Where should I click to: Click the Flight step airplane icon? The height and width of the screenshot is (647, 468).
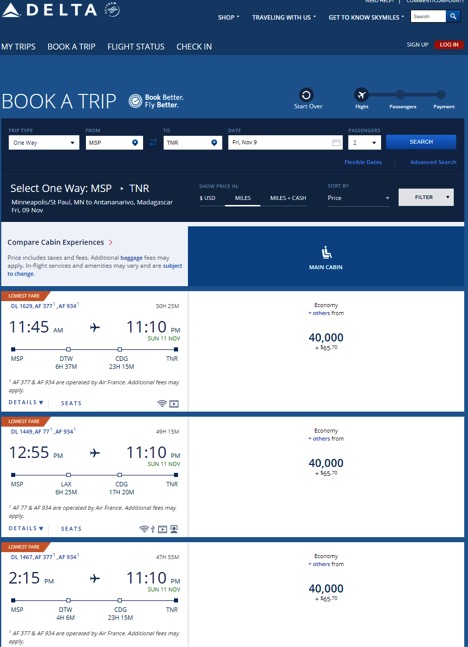pyautogui.click(x=362, y=95)
